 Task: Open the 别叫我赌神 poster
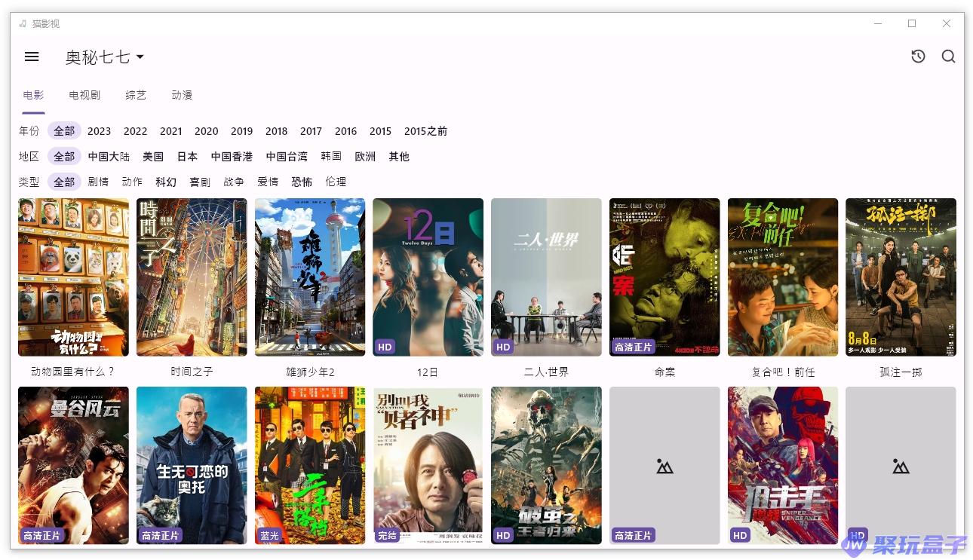(x=428, y=466)
